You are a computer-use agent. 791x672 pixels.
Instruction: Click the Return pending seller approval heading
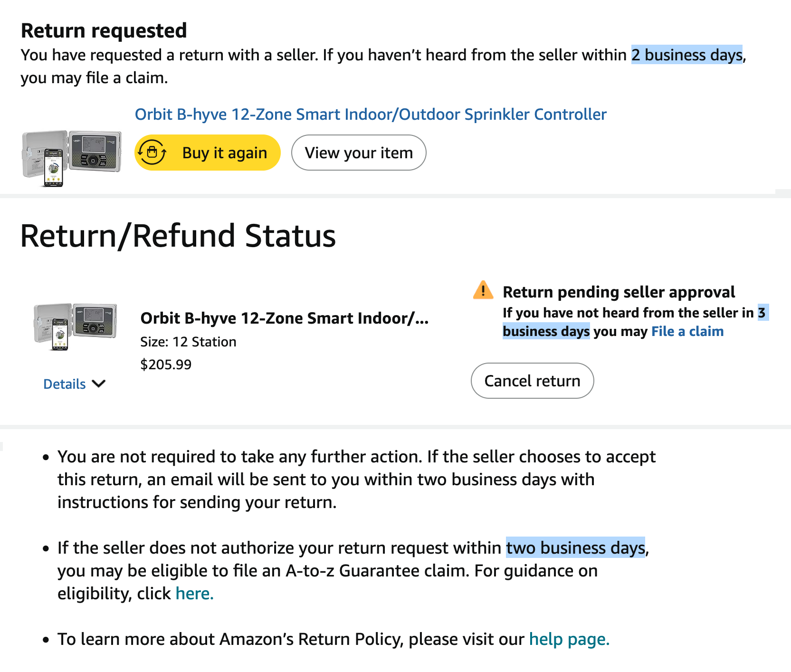tap(619, 292)
